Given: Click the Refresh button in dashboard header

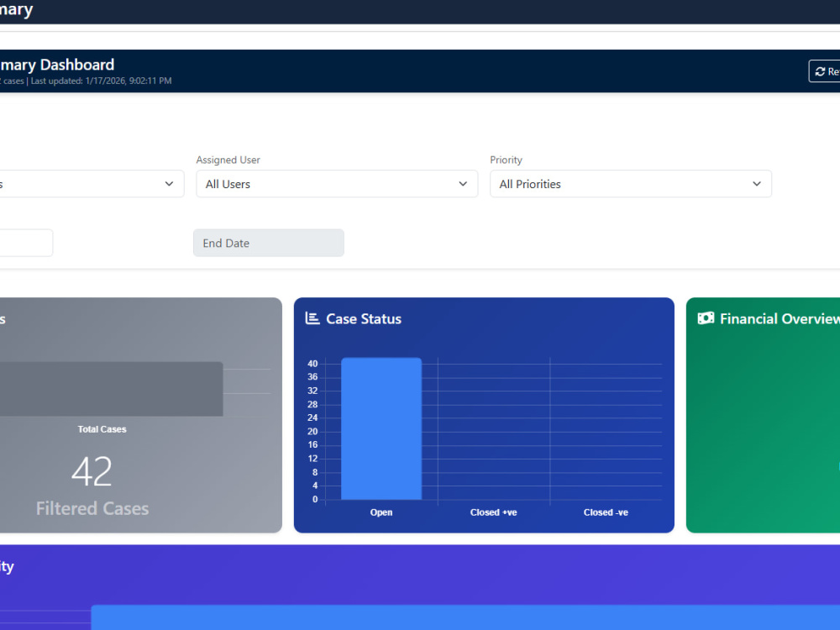Looking at the screenshot, I should pyautogui.click(x=825, y=71).
